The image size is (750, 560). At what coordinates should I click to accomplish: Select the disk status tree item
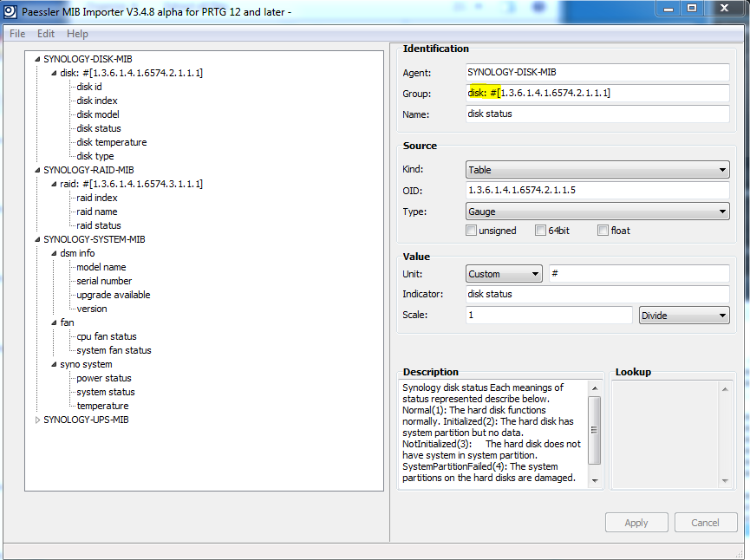click(x=99, y=128)
